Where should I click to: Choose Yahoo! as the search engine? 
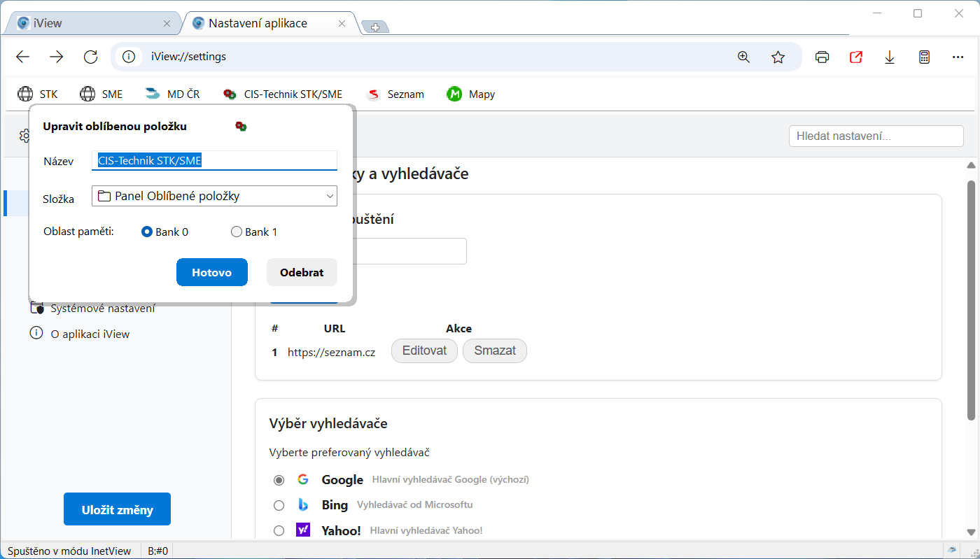coord(279,530)
